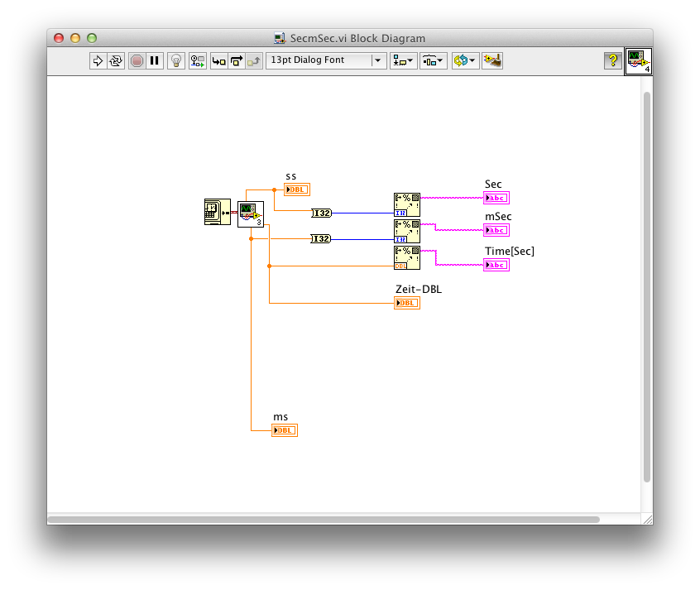Click the 'mSec' label text

pos(498,216)
